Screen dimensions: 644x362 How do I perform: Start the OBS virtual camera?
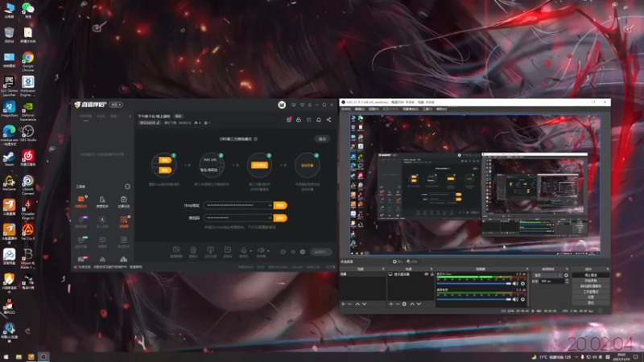click(x=590, y=286)
